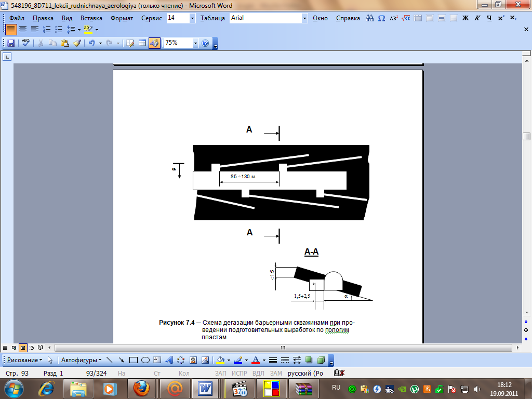Image resolution: width=532 pixels, height=399 pixels.
Task: Insert diagram or organization chart icon
Action: pyautogui.click(x=181, y=360)
